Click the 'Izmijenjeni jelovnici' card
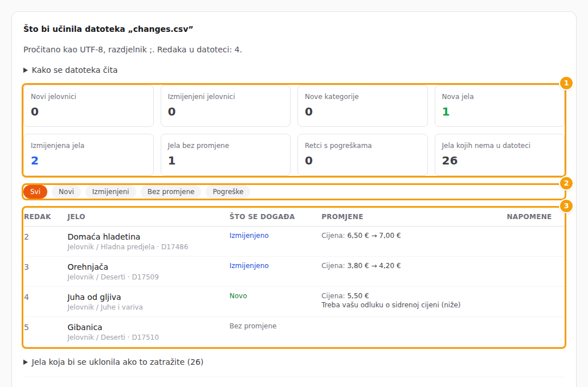This screenshot has width=588, height=387. 226,106
